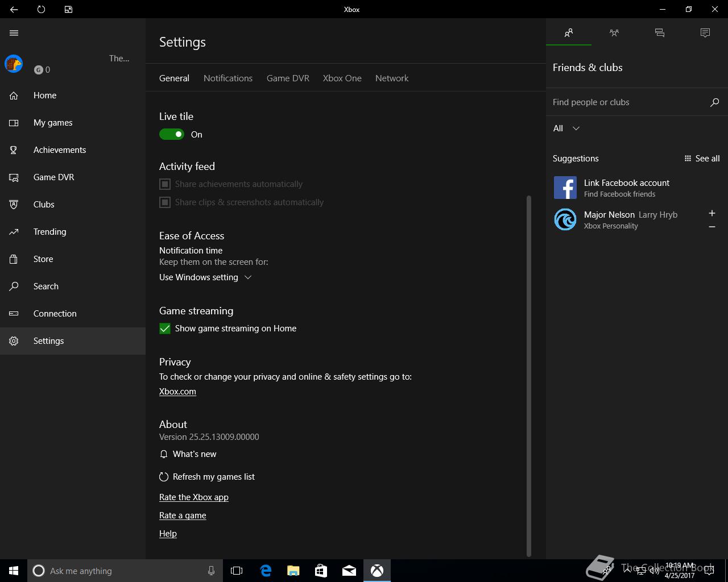
Task: Click the sidebar Search magnifier icon
Action: [x=14, y=286]
